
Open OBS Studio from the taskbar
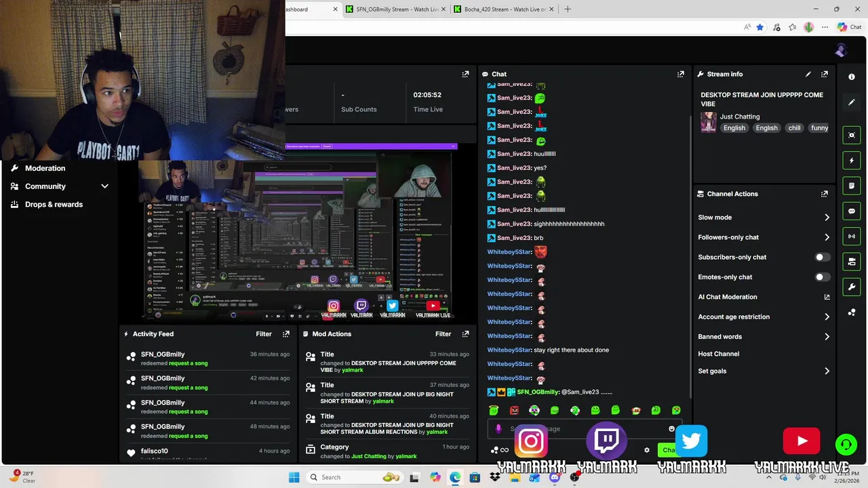point(575,477)
